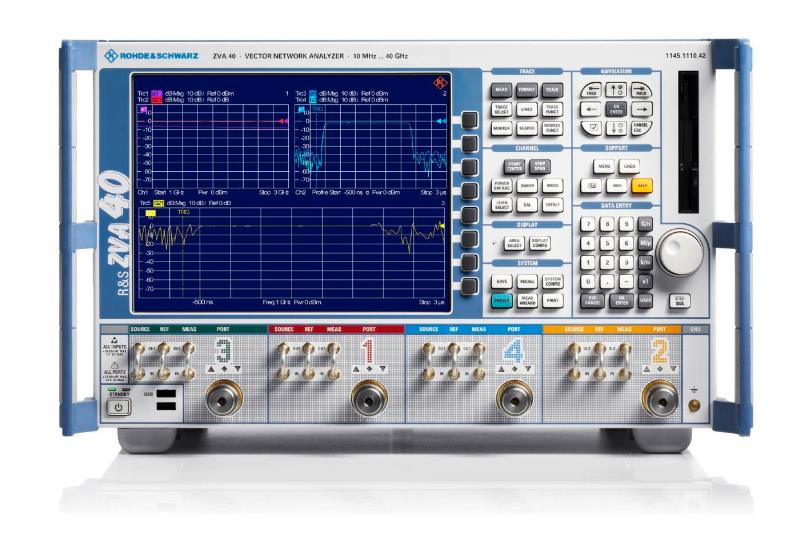
Task: Tap the CHAN SELECT key
Action: click(501, 205)
